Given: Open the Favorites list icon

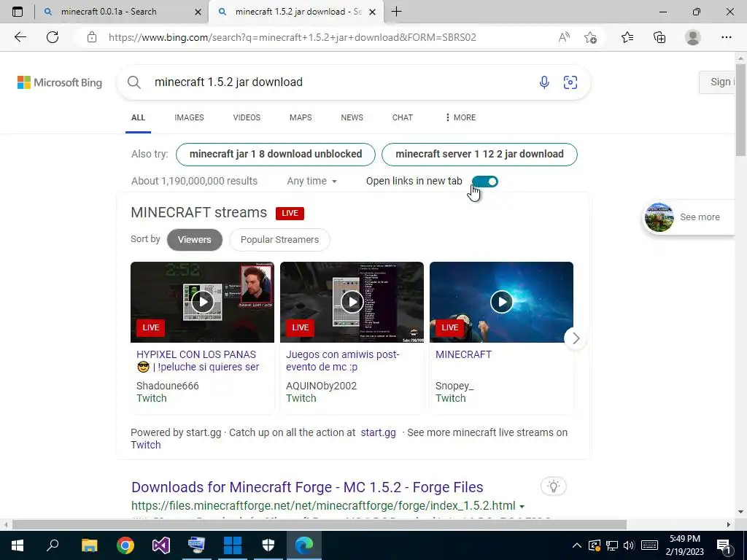Looking at the screenshot, I should coord(627,37).
